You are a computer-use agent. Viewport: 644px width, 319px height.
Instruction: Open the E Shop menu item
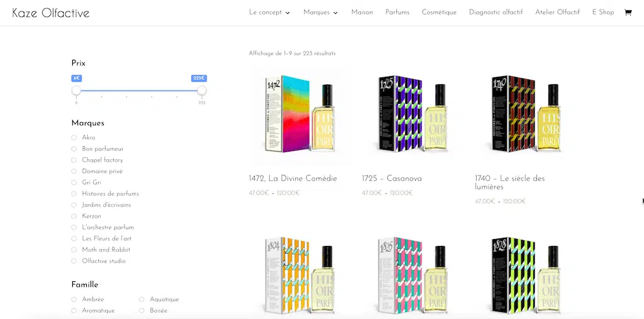[x=603, y=13]
